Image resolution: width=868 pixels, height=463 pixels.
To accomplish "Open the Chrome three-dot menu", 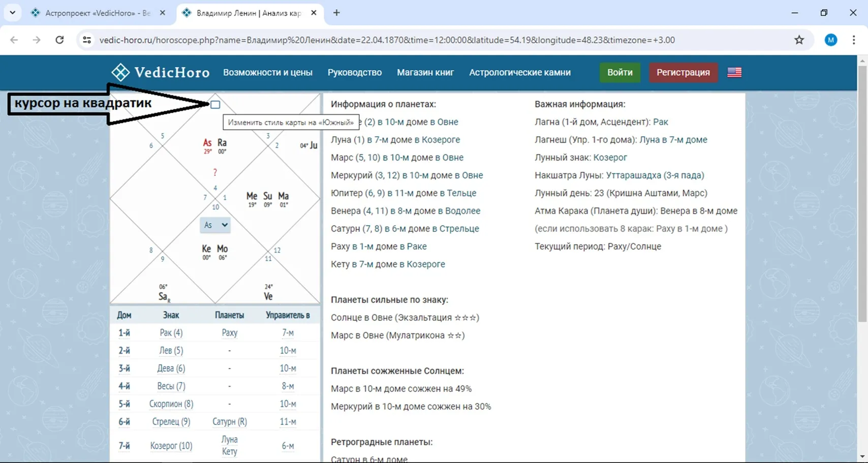I will click(x=853, y=40).
